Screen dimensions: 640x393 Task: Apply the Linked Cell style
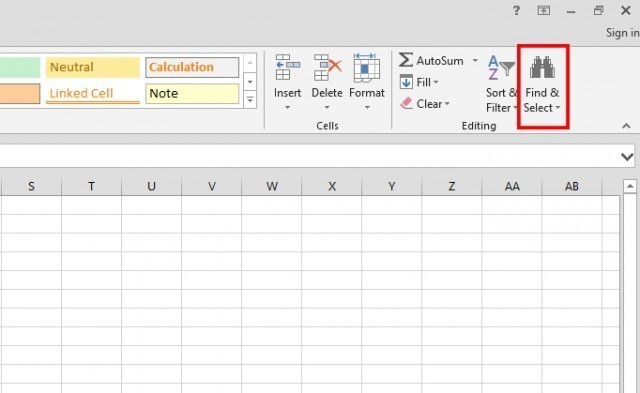(x=93, y=93)
